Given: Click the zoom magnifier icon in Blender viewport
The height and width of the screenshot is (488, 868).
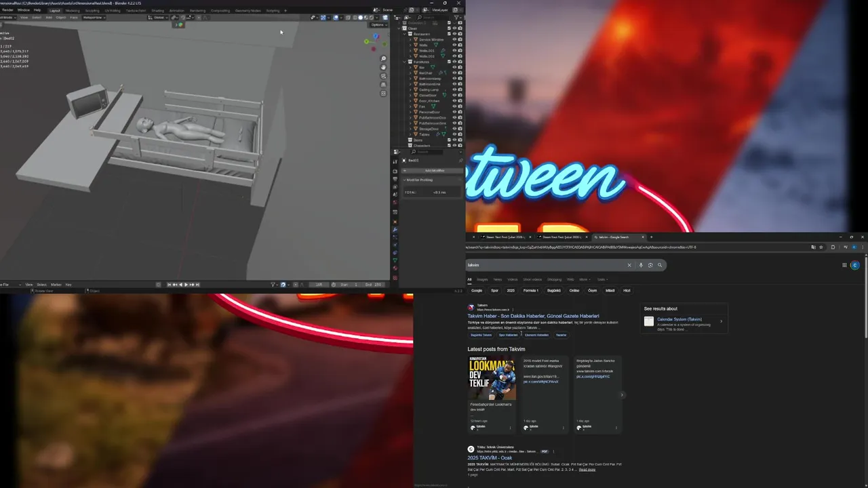Looking at the screenshot, I should 383,59.
